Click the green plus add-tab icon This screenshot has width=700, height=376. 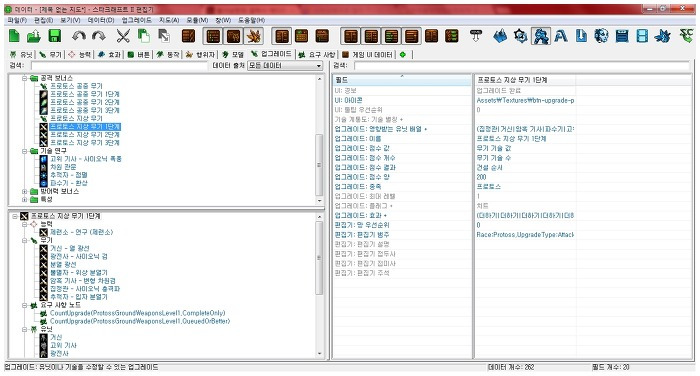click(x=403, y=54)
